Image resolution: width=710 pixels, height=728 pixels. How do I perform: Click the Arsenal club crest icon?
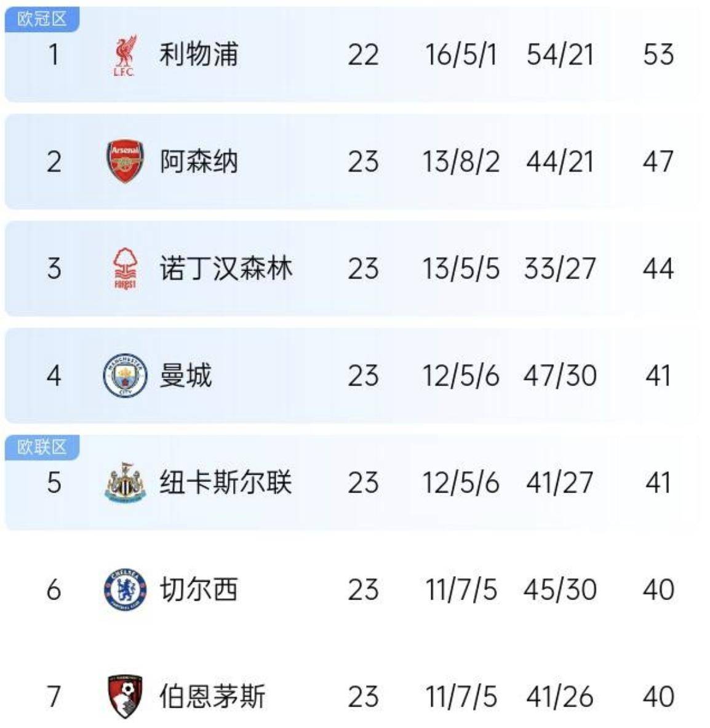coord(125,162)
